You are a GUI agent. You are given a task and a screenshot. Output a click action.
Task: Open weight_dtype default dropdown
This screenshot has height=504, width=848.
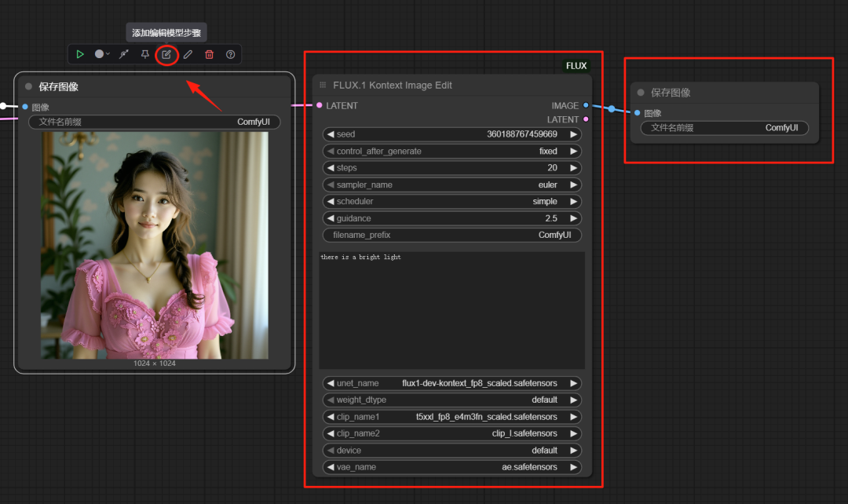point(452,400)
